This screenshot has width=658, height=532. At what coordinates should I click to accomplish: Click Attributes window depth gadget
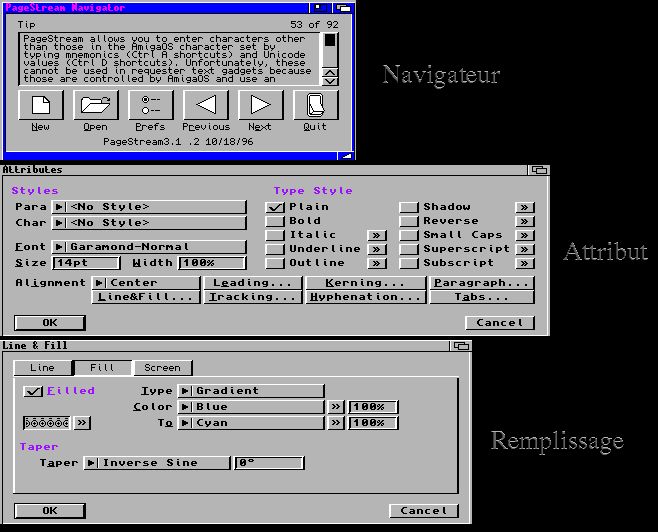coord(539,170)
